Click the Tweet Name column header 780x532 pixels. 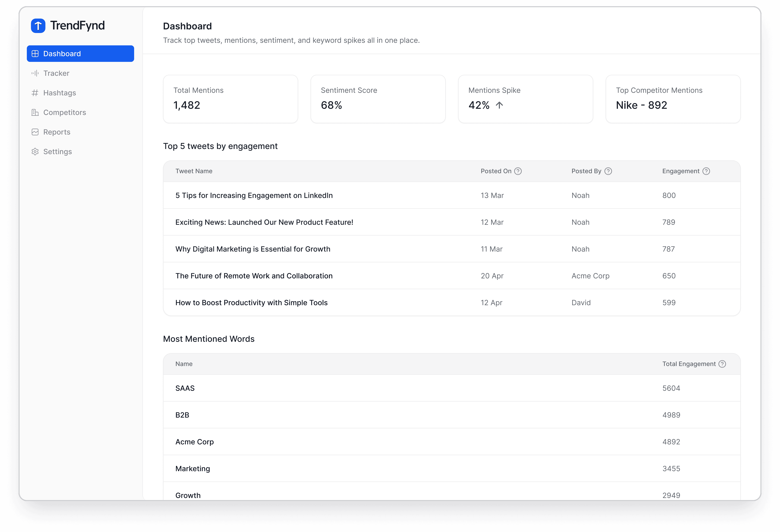194,171
